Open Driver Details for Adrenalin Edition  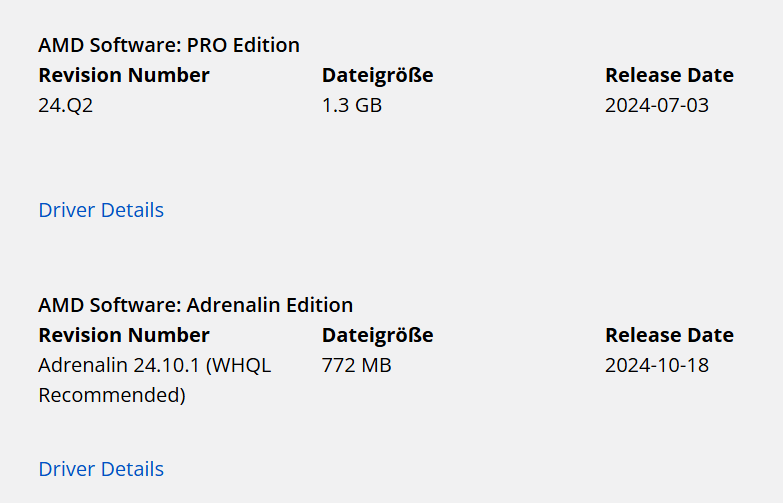coord(101,469)
